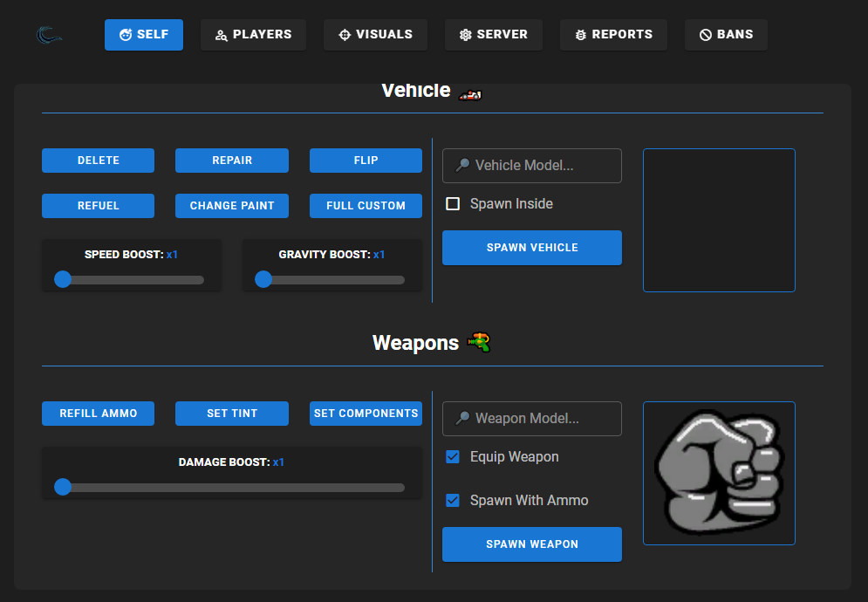Click the water gun emoji beside Weapons heading
The width and height of the screenshot is (868, 602).
(480, 344)
